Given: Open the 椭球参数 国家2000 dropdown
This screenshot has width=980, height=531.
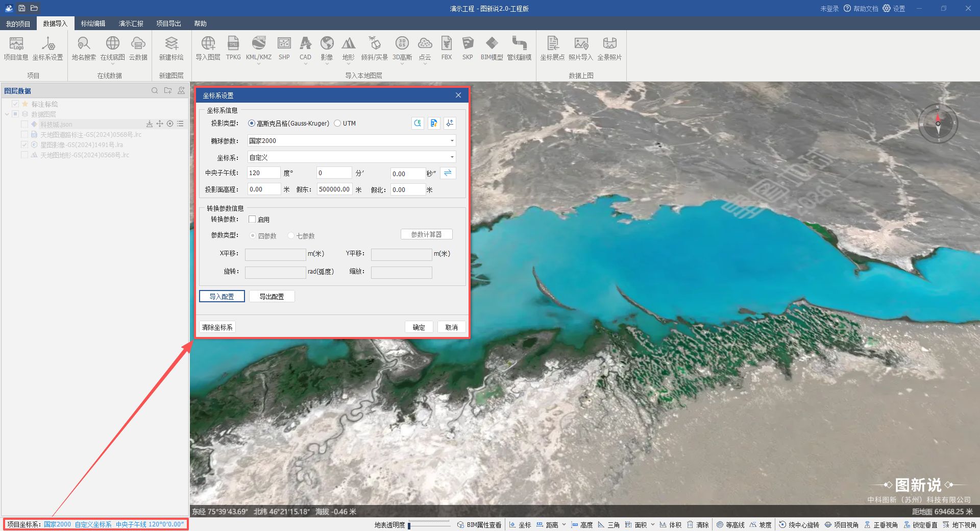Looking at the screenshot, I should pos(351,140).
